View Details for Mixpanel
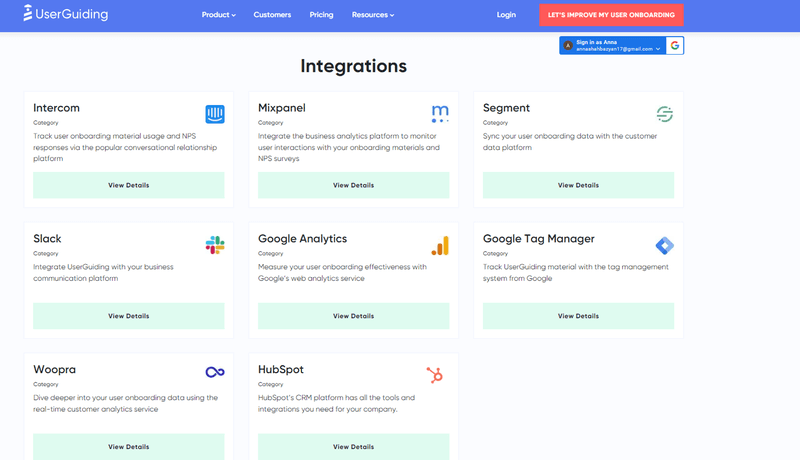 (x=354, y=185)
